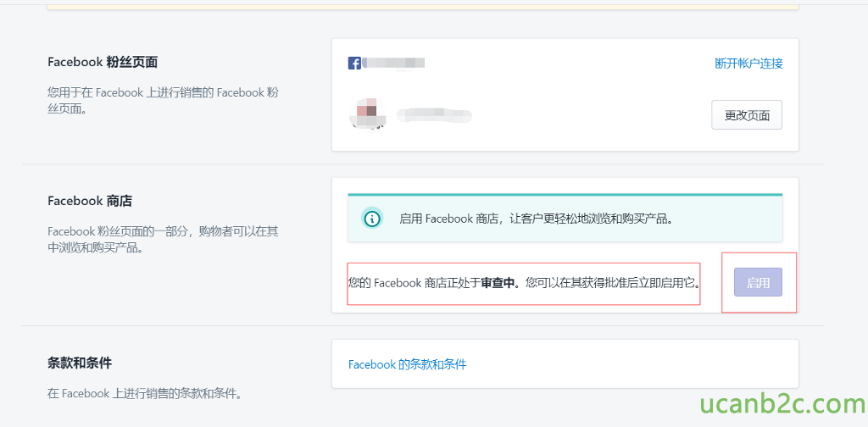
Task: Click description 在 Facebook 上进行销售的条款和条件
Action: click(144, 394)
